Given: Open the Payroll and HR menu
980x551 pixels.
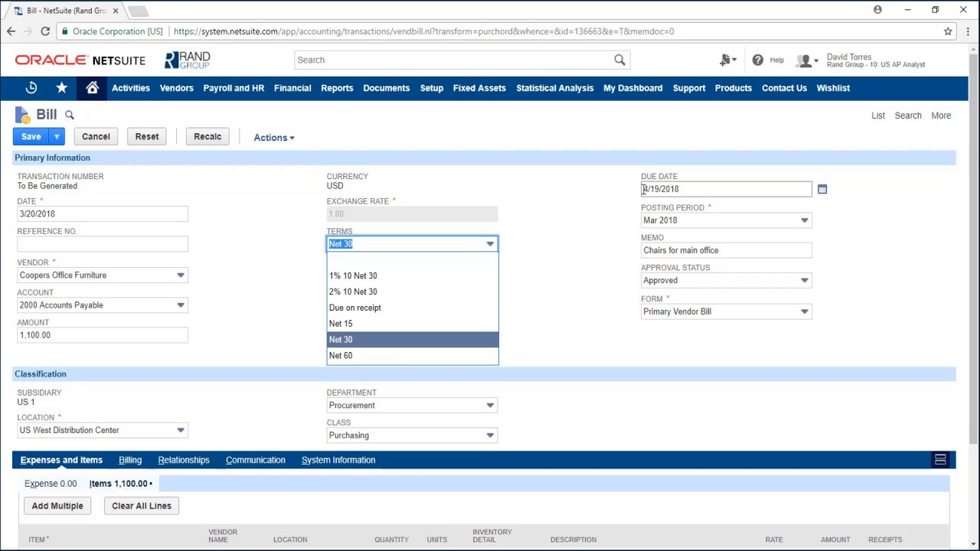Looking at the screenshot, I should pyautogui.click(x=234, y=88).
